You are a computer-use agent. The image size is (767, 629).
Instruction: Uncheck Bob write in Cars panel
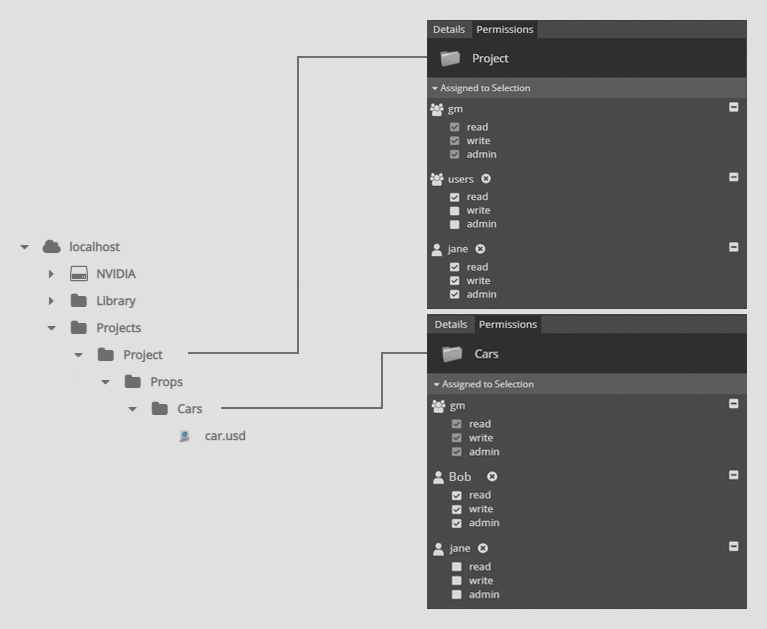tap(456, 509)
